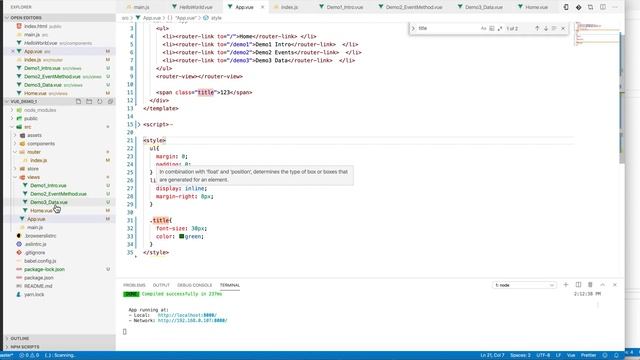Kill the terminal with trash icon
This screenshot has height=360, width=640.
(590, 284)
